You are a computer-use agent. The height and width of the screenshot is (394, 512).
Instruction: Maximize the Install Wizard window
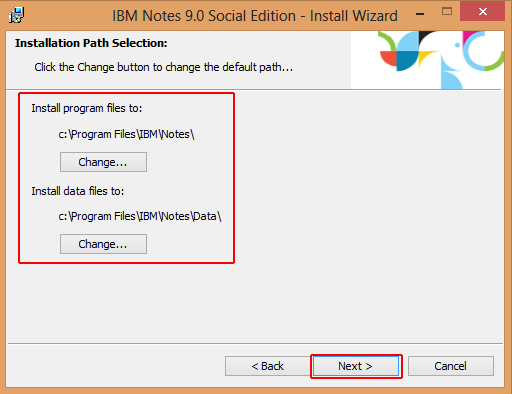(447, 12)
